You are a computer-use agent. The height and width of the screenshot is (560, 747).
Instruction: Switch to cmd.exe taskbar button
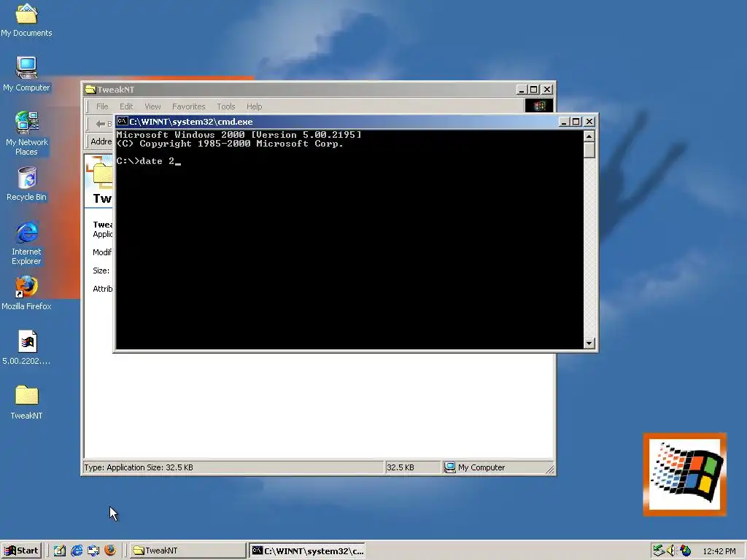[x=308, y=551]
